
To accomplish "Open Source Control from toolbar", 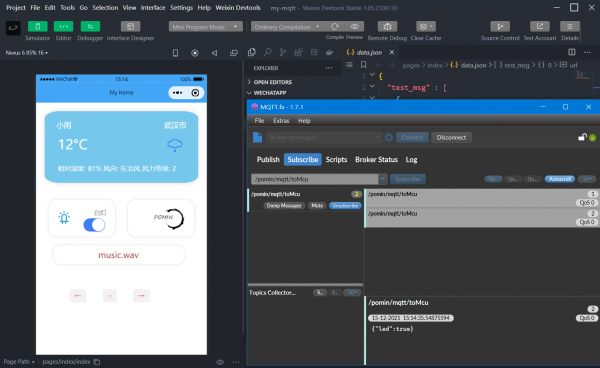I will point(500,26).
